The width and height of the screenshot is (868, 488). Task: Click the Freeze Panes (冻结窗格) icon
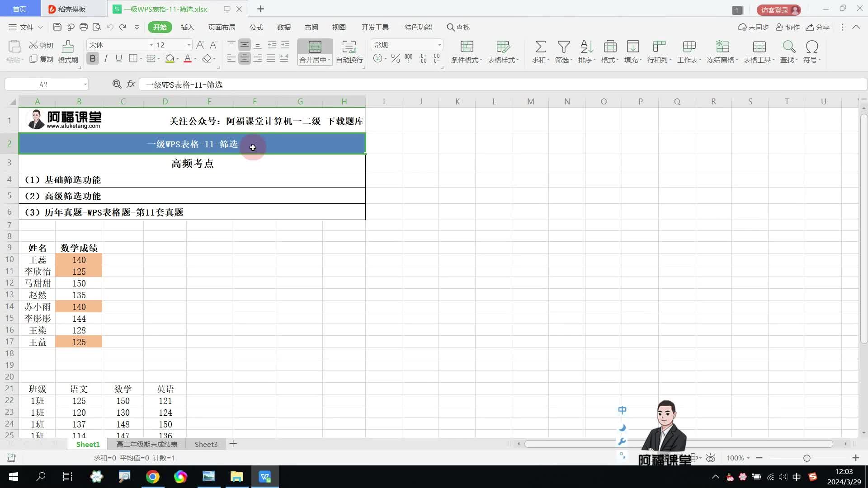[722, 47]
